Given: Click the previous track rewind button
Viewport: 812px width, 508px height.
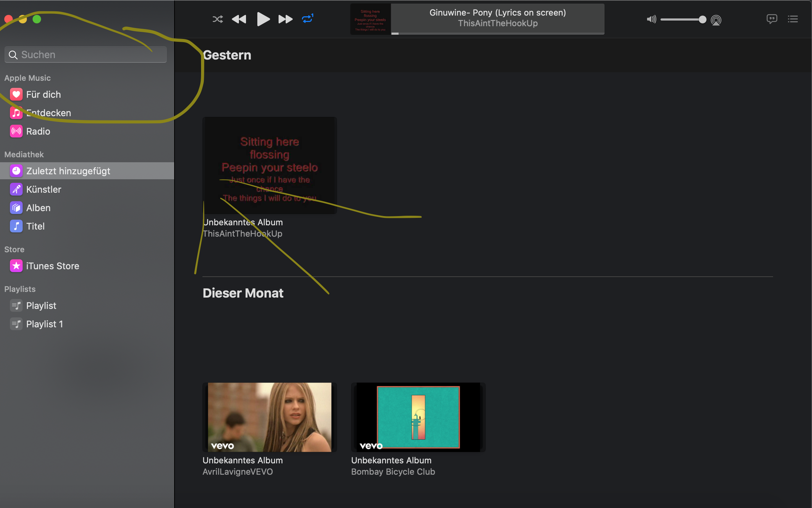Looking at the screenshot, I should click(239, 19).
